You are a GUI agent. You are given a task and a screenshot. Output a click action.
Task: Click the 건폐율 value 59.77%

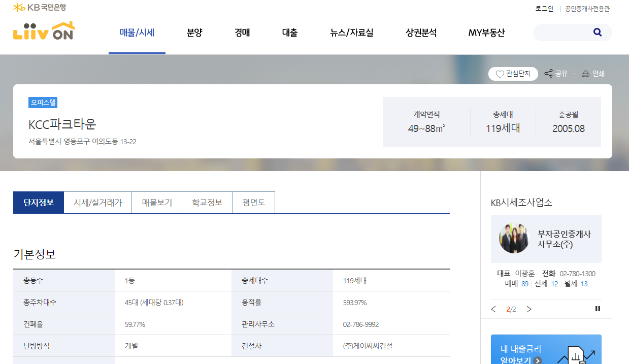tap(135, 324)
